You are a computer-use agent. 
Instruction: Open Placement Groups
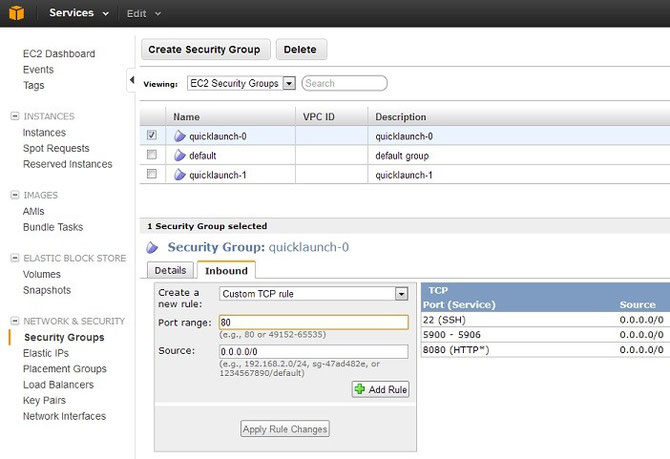pyautogui.click(x=65, y=369)
